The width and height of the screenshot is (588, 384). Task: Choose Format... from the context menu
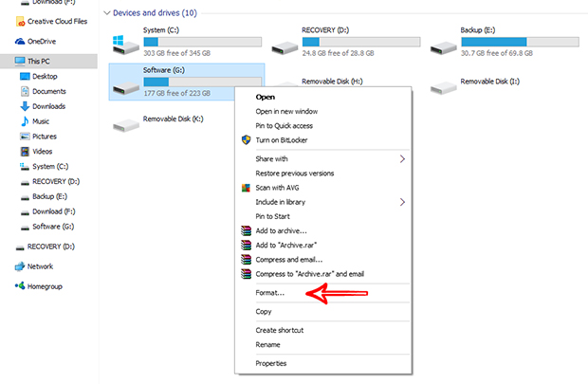270,293
